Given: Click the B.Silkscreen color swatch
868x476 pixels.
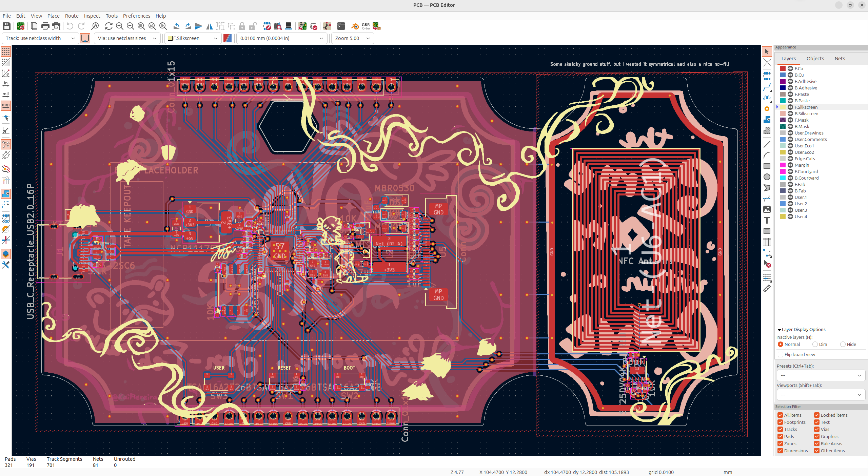Looking at the screenshot, I should 783,113.
